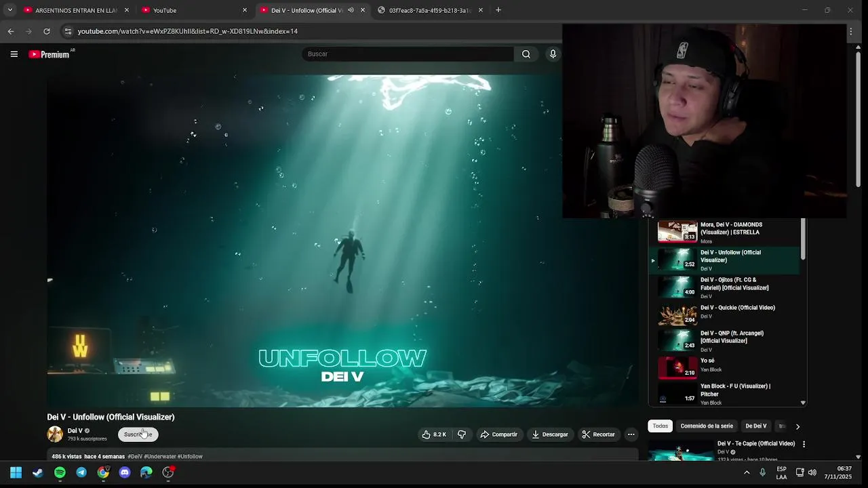Screen dimensions: 868x488
Task: Reload the page with refresh icon
Action: tap(46, 31)
